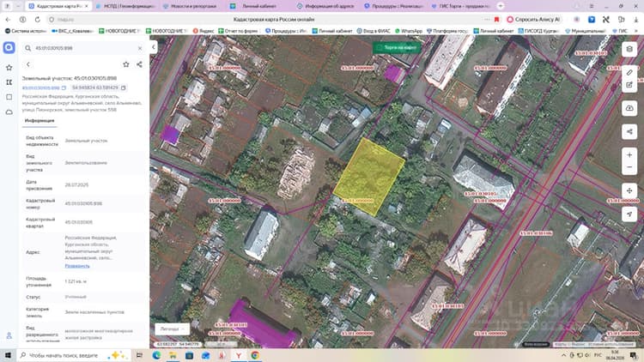Image resolution: width=644 pixels, height=362 pixels.
Task: Click the cloud download map icon
Action: coord(629,108)
